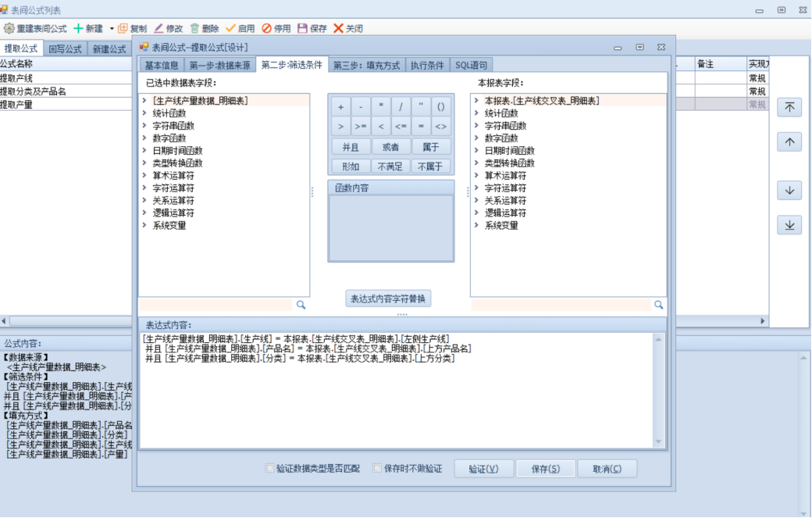Image resolution: width=812 pixels, height=518 pixels.
Task: Open the dropdown arrow next to 新建
Action: click(x=112, y=28)
